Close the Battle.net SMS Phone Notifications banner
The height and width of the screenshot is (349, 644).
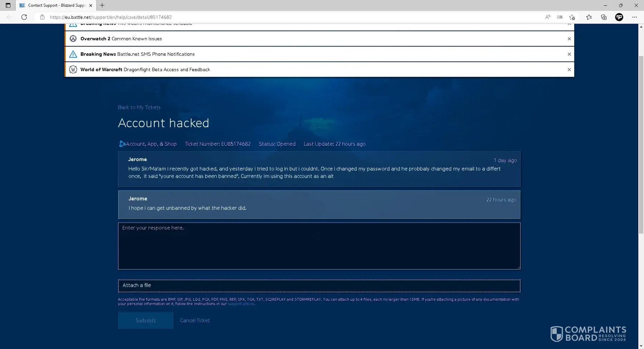tap(569, 54)
